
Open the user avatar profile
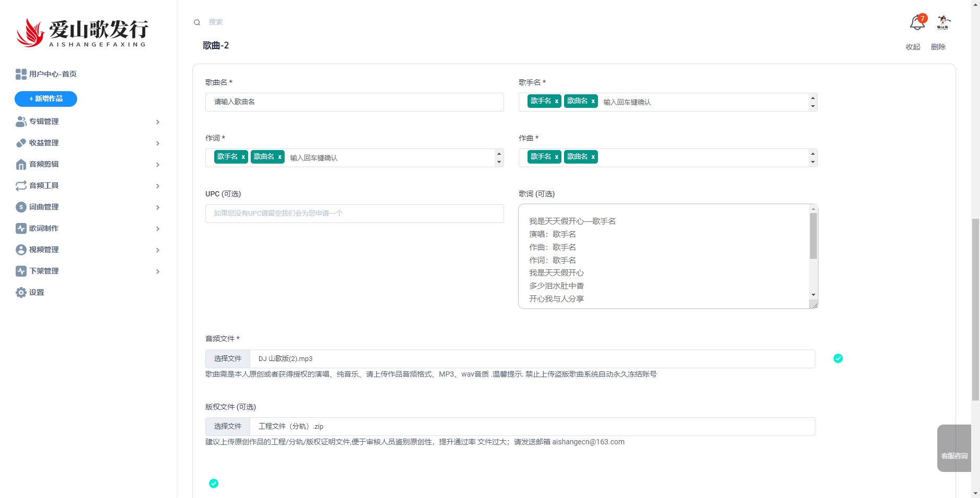click(943, 22)
